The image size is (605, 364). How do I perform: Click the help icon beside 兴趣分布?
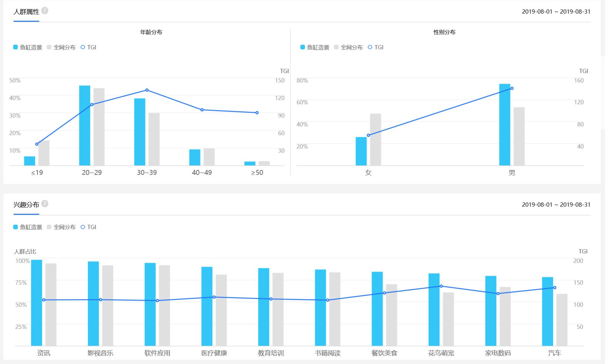(x=45, y=204)
